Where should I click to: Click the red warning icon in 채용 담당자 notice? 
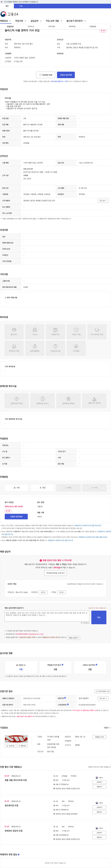click(41, 560)
